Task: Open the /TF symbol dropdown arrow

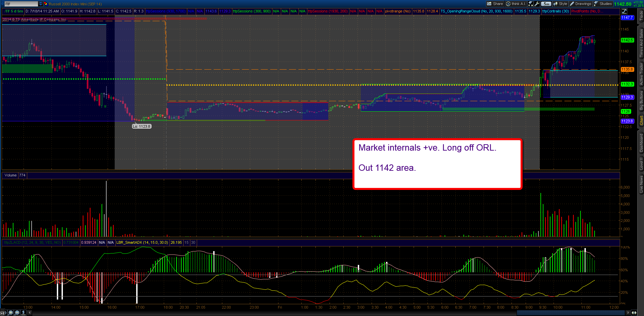Action: point(41,4)
